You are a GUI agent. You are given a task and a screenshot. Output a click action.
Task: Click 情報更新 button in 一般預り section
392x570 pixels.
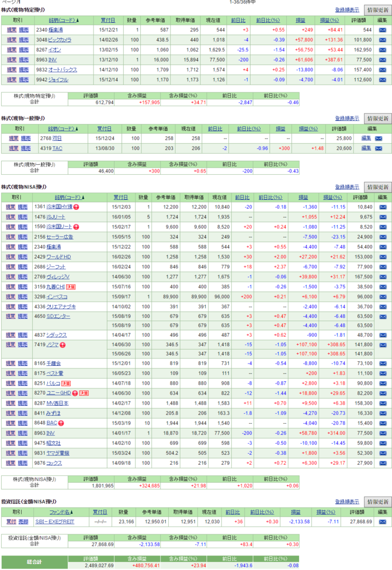pos(378,119)
